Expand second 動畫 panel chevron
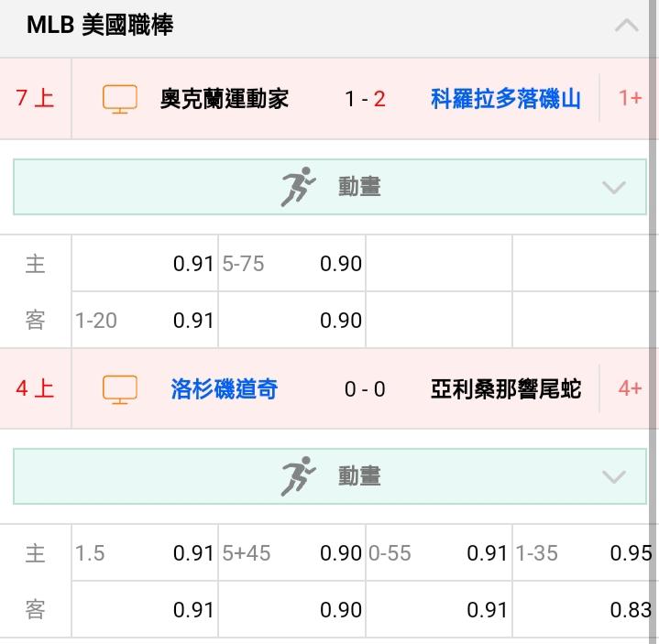 click(613, 476)
